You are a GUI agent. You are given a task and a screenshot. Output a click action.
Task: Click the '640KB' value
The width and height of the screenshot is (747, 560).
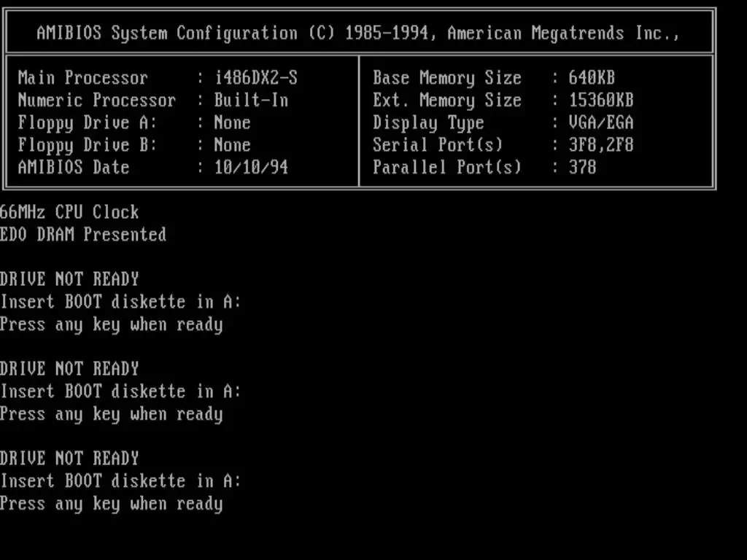pos(592,77)
